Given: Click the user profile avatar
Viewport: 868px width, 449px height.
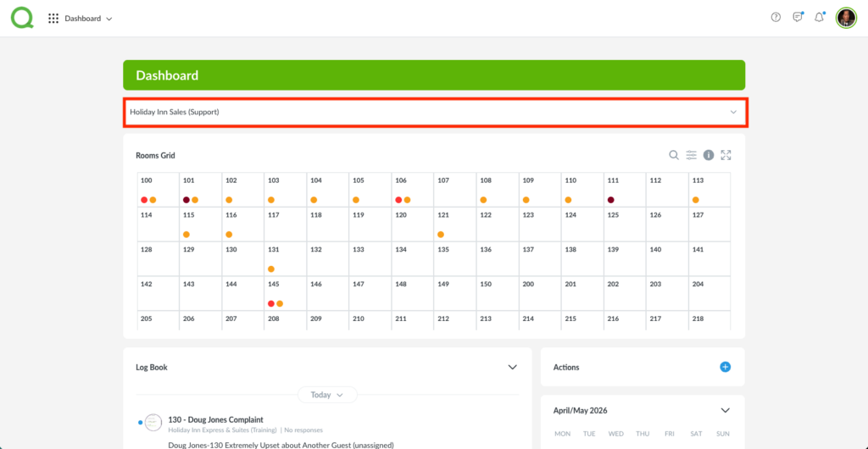Looking at the screenshot, I should click(846, 18).
